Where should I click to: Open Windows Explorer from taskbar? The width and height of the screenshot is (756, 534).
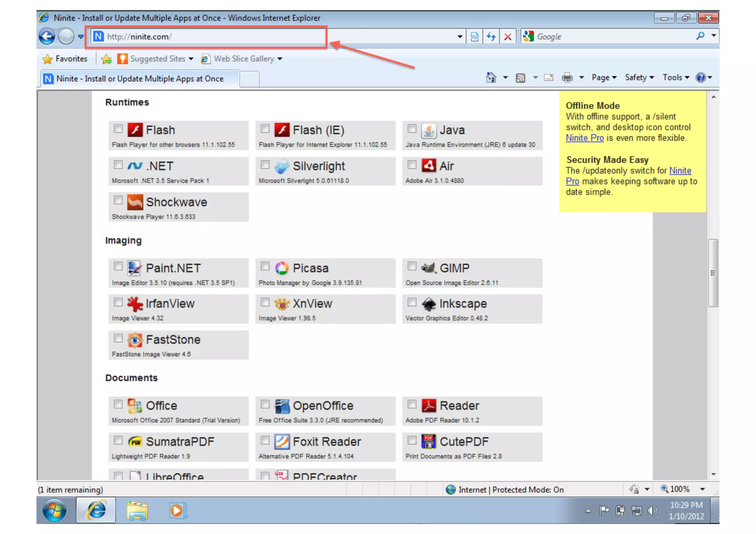[x=137, y=511]
